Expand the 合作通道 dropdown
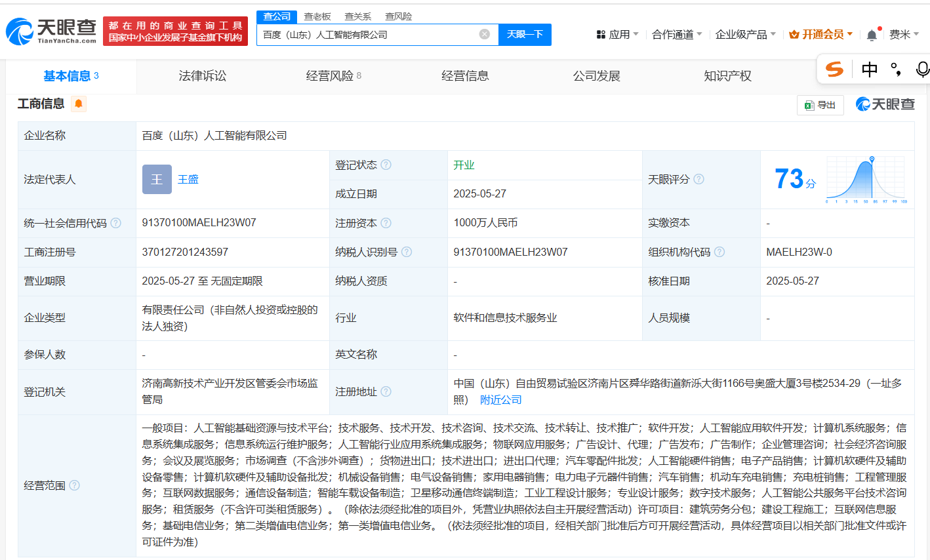Viewport: 930px width, 560px height. pos(676,34)
